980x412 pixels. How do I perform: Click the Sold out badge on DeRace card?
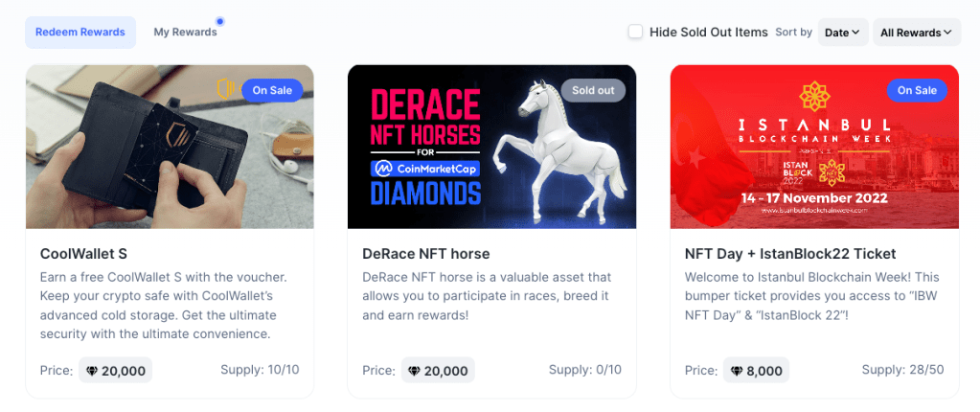[593, 90]
